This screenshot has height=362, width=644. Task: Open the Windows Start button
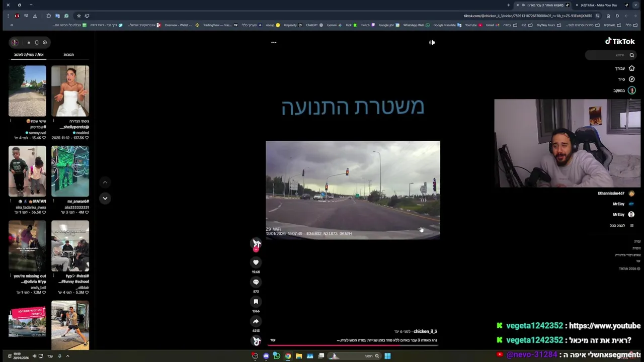pos(387,356)
